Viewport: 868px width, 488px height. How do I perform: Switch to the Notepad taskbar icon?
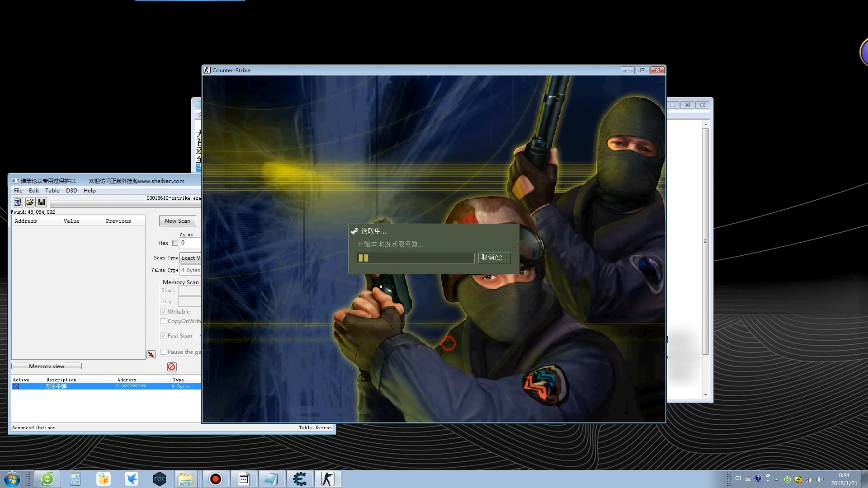pos(272,479)
